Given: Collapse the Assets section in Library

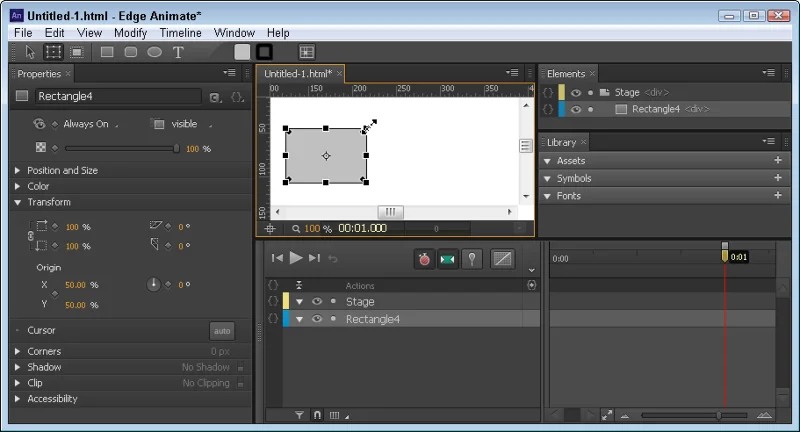Looking at the screenshot, I should (x=547, y=161).
